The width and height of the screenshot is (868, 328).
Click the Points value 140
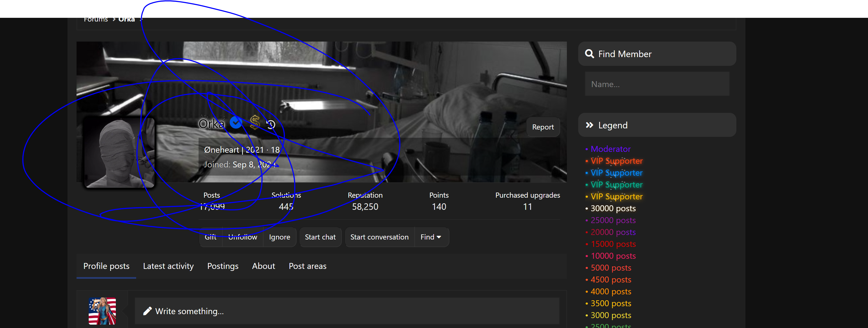[x=439, y=206]
